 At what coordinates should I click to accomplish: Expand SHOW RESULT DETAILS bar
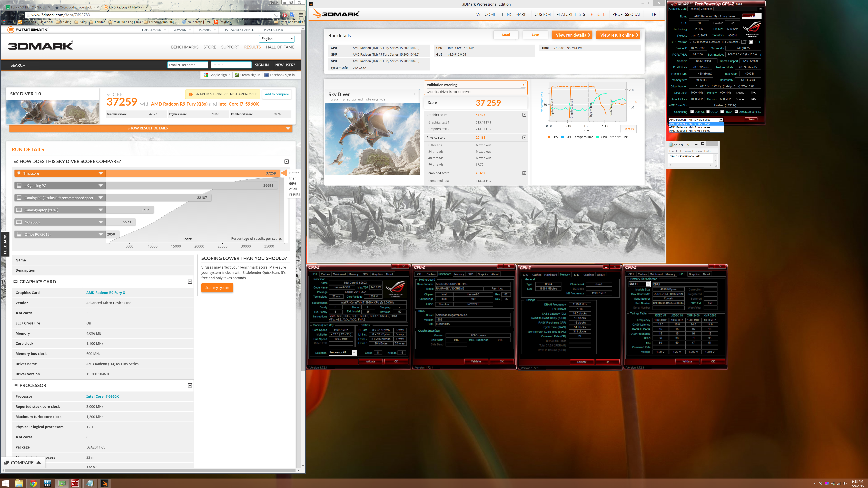click(x=151, y=128)
